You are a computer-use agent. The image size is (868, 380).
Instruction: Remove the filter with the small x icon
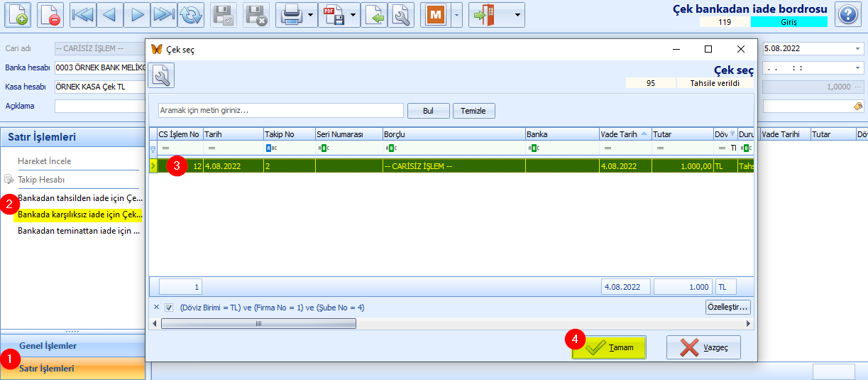pyautogui.click(x=157, y=308)
